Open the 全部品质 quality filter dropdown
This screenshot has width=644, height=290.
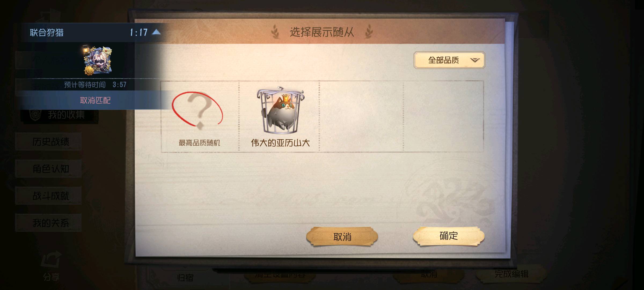pos(449,60)
